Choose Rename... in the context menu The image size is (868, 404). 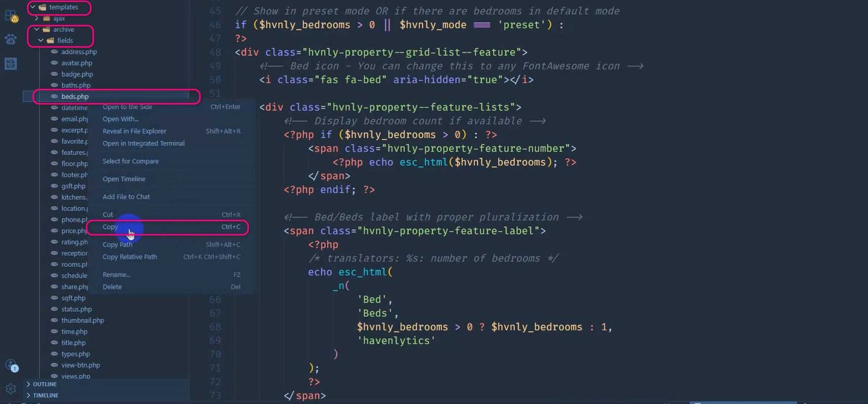pos(116,275)
